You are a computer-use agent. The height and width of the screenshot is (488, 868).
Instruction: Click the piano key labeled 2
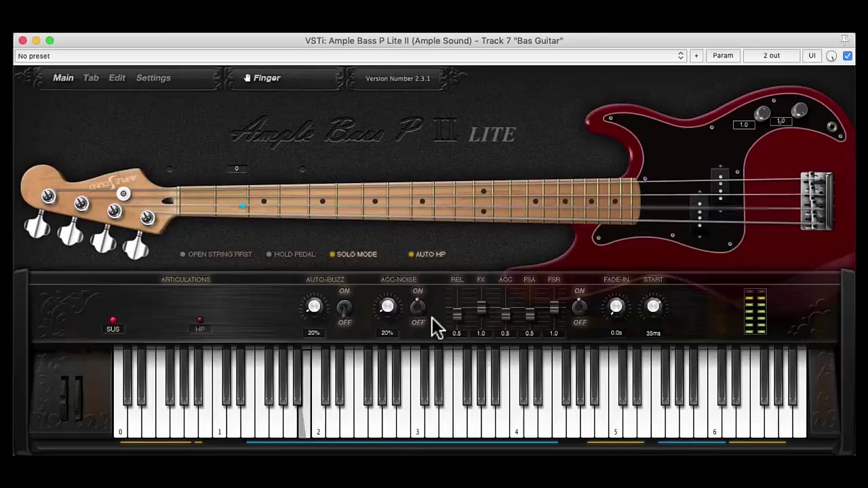[318, 421]
